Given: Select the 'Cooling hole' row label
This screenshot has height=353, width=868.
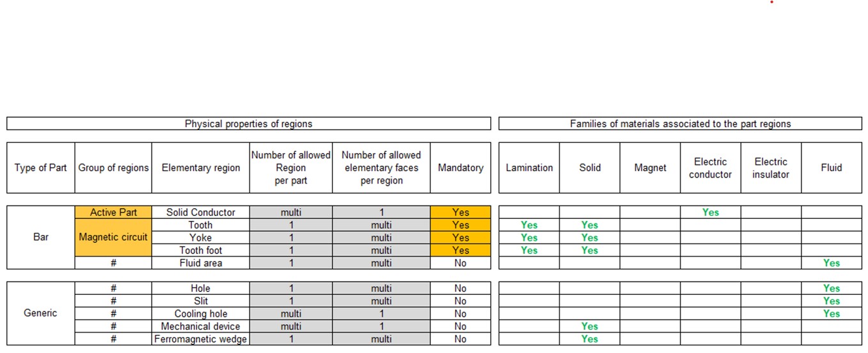Looking at the screenshot, I should pos(201,313).
